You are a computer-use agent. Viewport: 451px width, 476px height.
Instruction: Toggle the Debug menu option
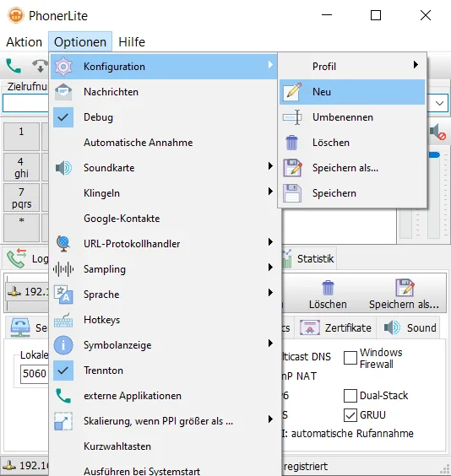(164, 117)
